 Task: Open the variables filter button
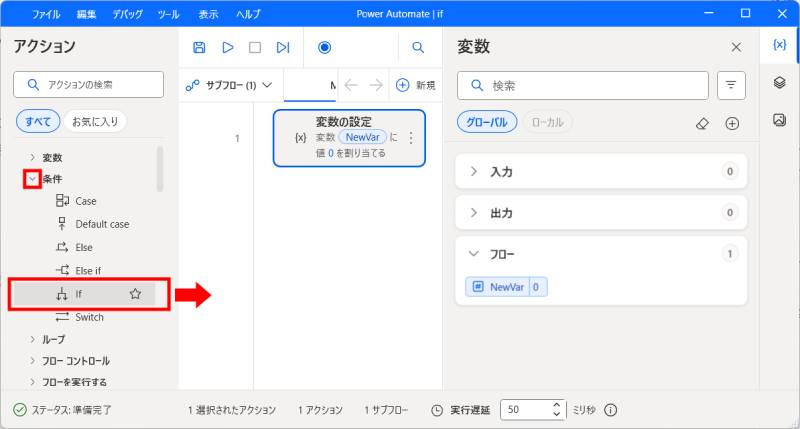(x=731, y=85)
